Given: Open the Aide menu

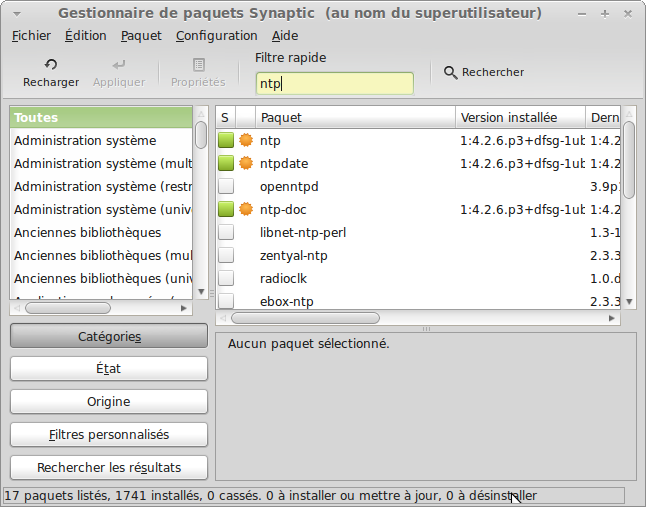Looking at the screenshot, I should coord(285,36).
